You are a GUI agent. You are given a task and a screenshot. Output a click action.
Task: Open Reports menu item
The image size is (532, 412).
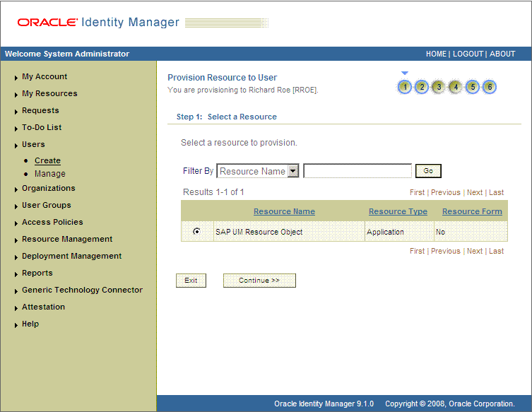(37, 273)
